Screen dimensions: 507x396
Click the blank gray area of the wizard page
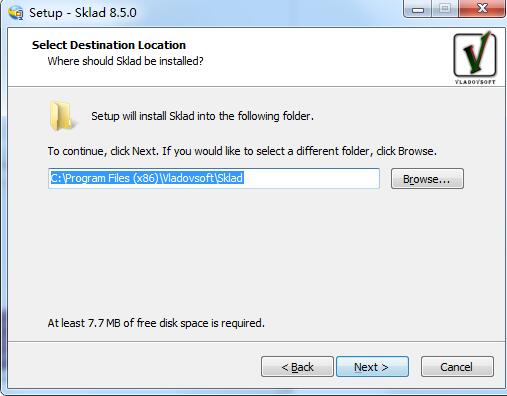click(253, 253)
